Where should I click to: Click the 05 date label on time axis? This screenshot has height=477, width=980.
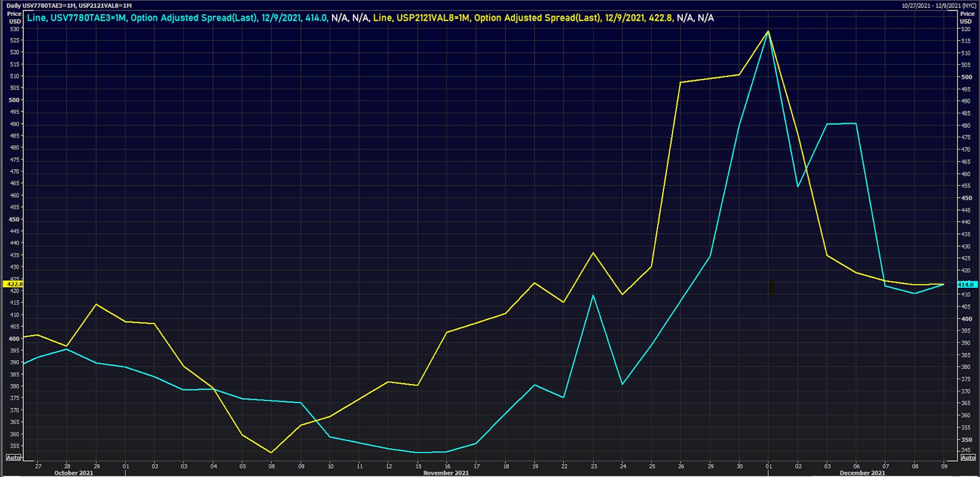coord(243,467)
